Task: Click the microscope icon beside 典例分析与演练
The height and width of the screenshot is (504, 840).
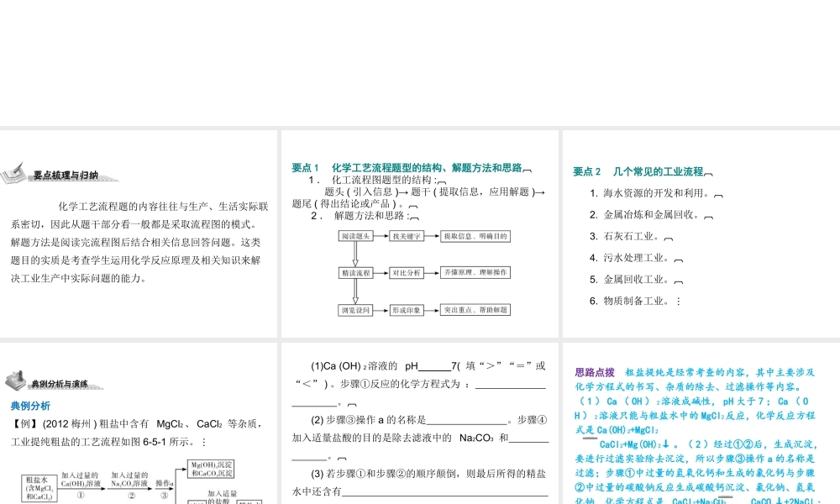Action: 16,380
